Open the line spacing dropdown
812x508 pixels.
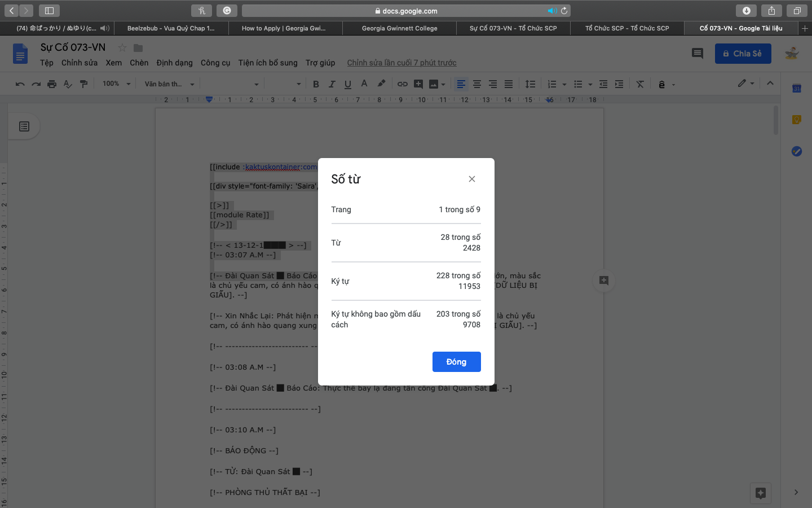tap(530, 84)
